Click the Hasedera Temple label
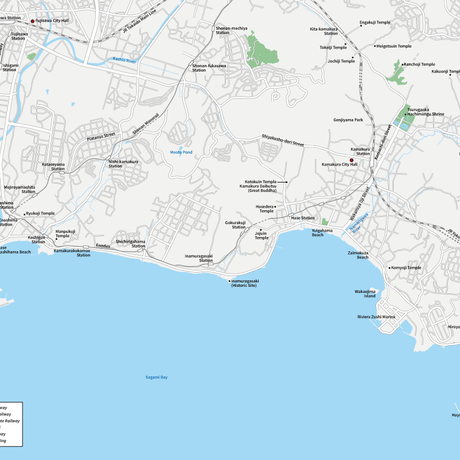The height and width of the screenshot is (460, 460). pos(265,209)
